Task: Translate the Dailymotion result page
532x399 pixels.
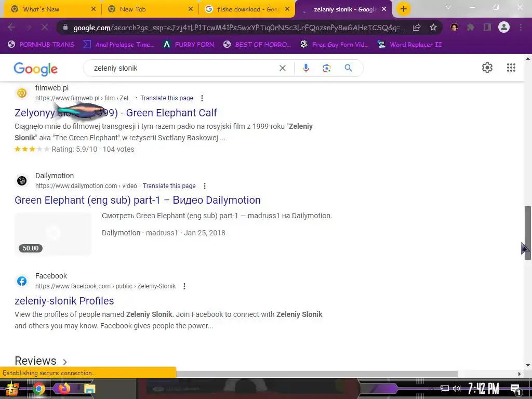Action: coord(169,186)
